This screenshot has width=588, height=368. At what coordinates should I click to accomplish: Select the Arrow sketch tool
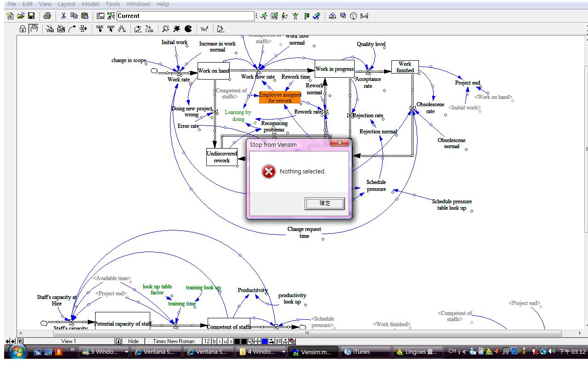pyautogui.click(x=72, y=29)
